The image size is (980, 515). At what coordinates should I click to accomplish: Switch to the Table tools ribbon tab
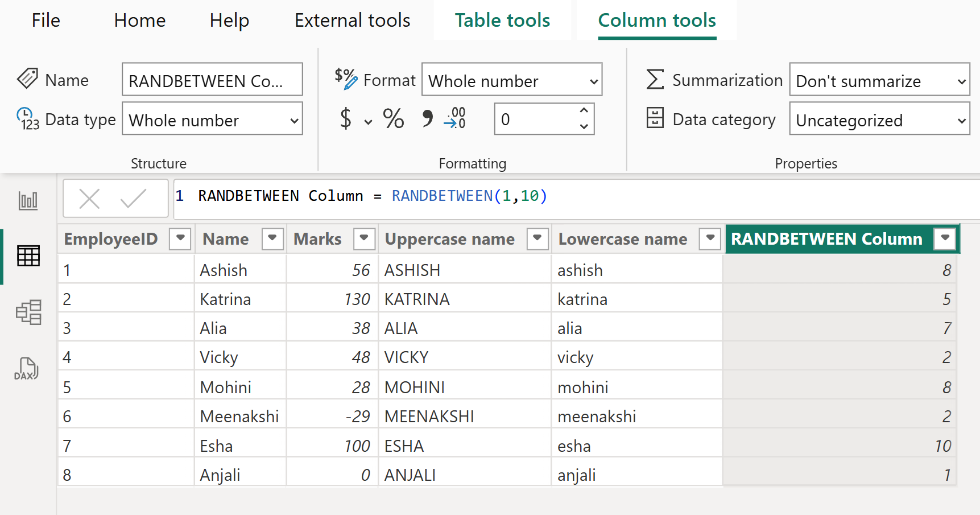502,20
